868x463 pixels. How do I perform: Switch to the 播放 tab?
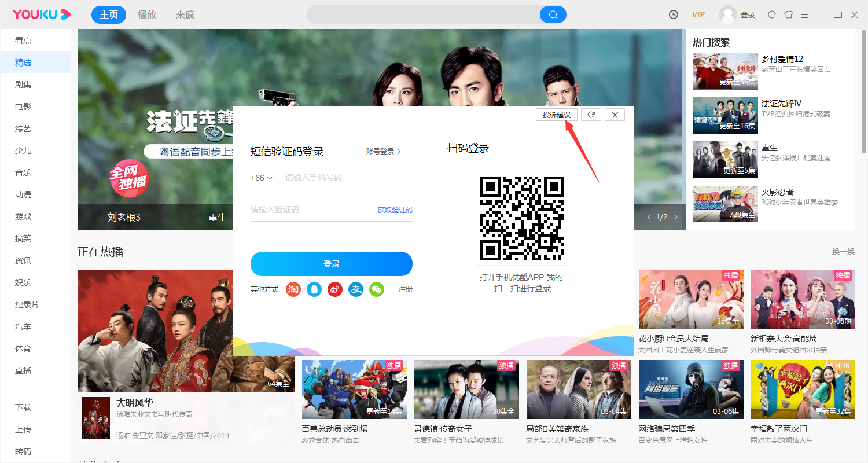pyautogui.click(x=147, y=14)
